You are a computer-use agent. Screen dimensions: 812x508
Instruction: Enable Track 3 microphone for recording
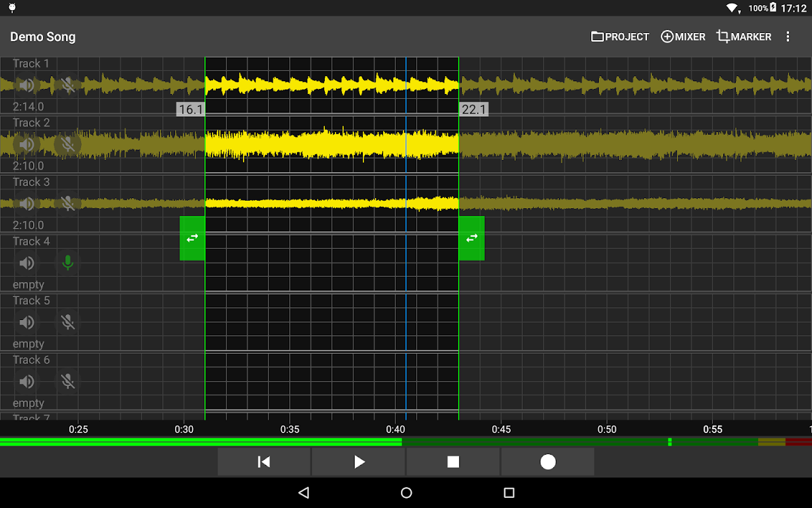pos(68,203)
